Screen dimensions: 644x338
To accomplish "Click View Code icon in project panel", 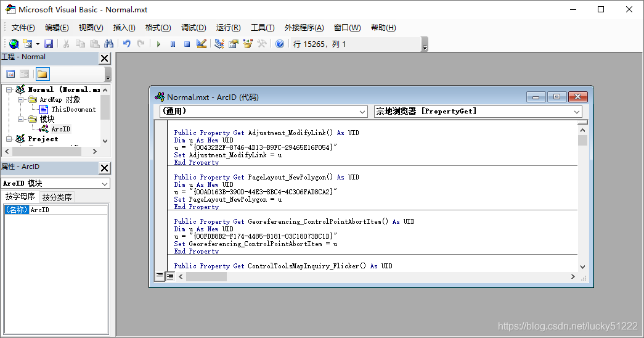I will click(10, 74).
